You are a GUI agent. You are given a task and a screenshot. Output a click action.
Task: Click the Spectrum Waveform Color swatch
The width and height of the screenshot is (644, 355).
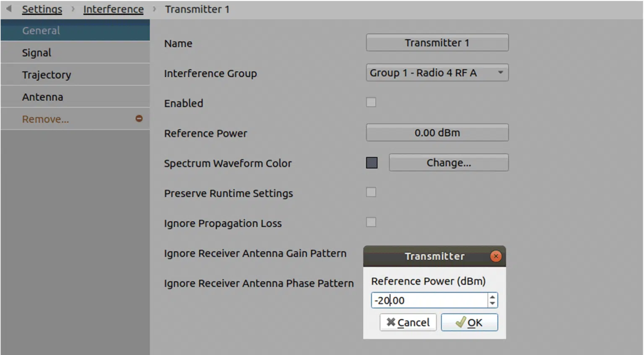click(372, 163)
